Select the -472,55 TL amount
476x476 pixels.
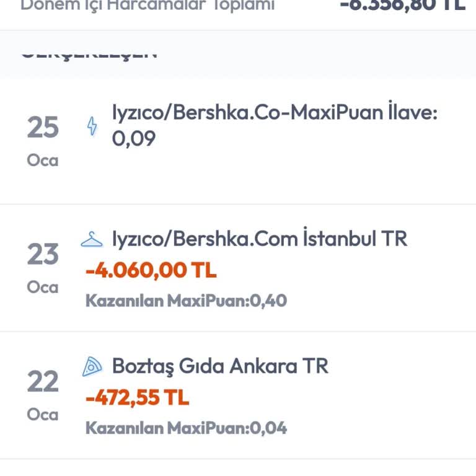tap(137, 398)
